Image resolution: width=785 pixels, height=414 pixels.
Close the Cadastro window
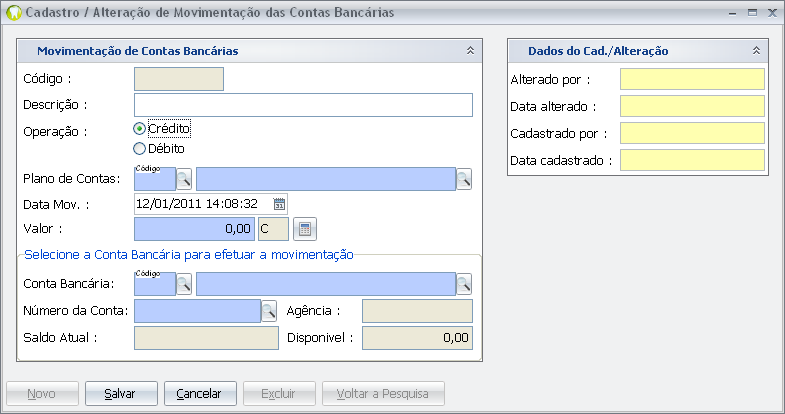pyautogui.click(x=772, y=13)
